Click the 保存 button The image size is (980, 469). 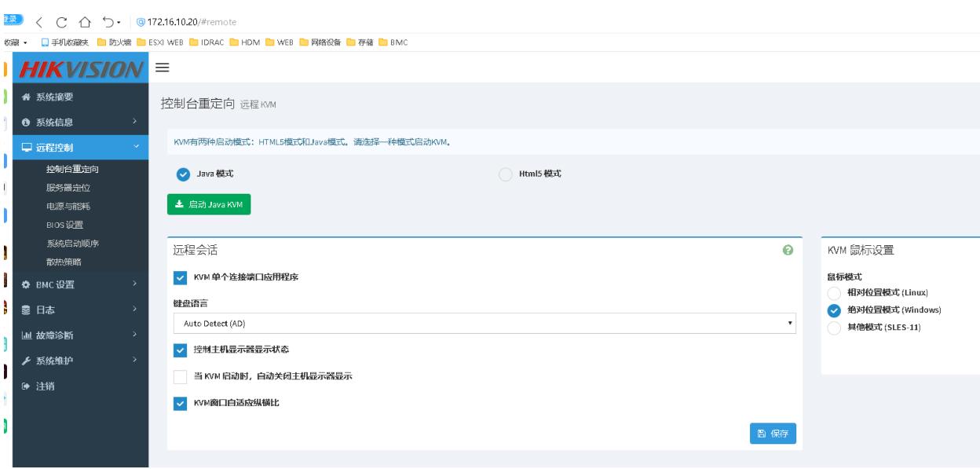pyautogui.click(x=774, y=433)
